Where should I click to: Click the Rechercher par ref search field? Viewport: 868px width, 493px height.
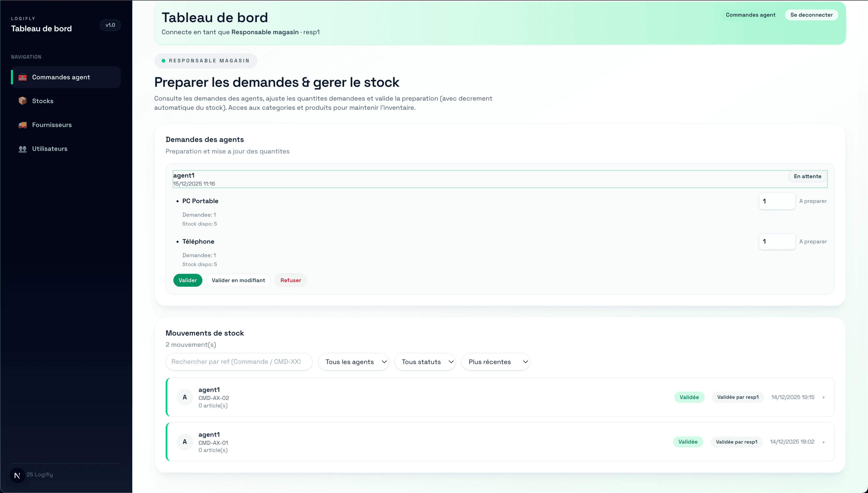point(239,362)
